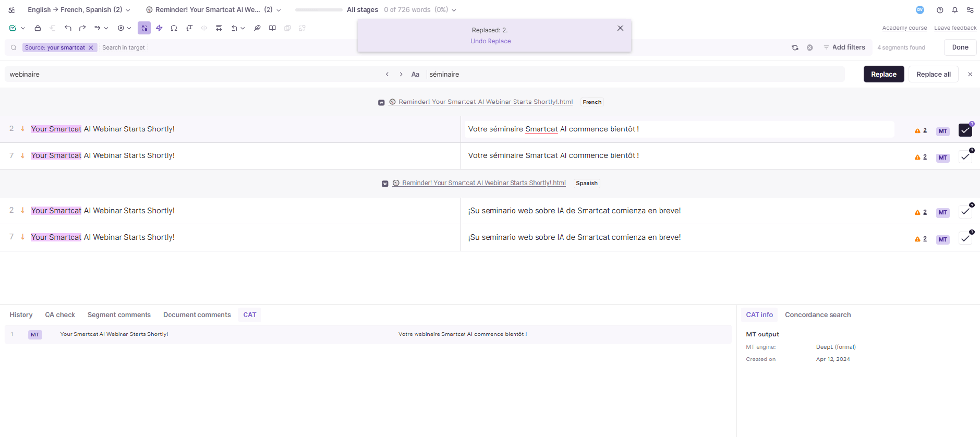Open the Leave feedback link
This screenshot has width=980, height=437.
(955, 28)
